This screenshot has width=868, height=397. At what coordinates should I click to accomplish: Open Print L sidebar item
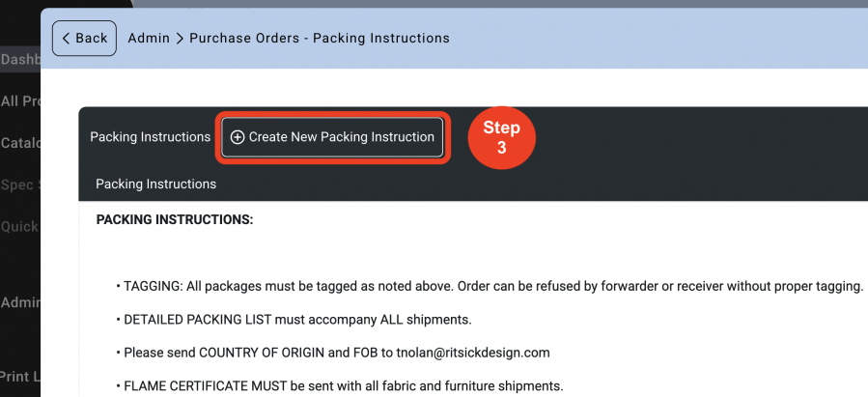click(20, 377)
